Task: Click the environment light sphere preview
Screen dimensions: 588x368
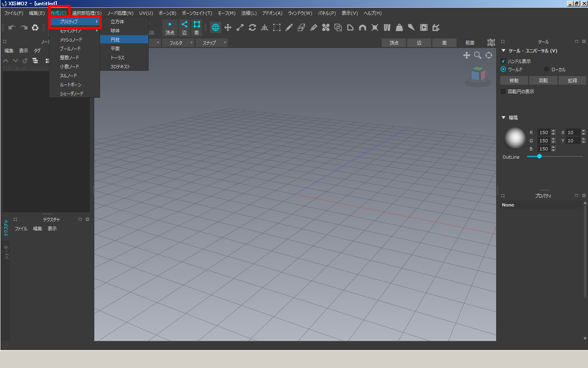Action: pos(515,138)
